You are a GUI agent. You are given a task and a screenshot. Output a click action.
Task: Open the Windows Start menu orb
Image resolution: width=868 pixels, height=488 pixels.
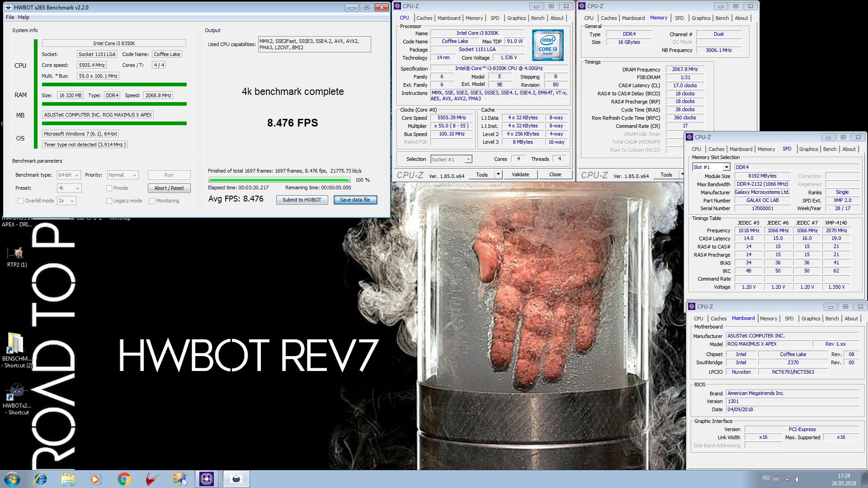tap(12, 479)
